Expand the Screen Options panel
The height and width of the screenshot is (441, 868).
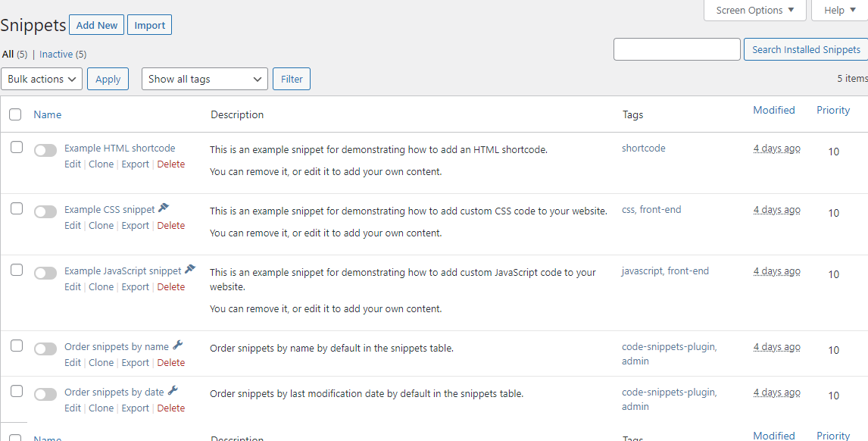754,10
